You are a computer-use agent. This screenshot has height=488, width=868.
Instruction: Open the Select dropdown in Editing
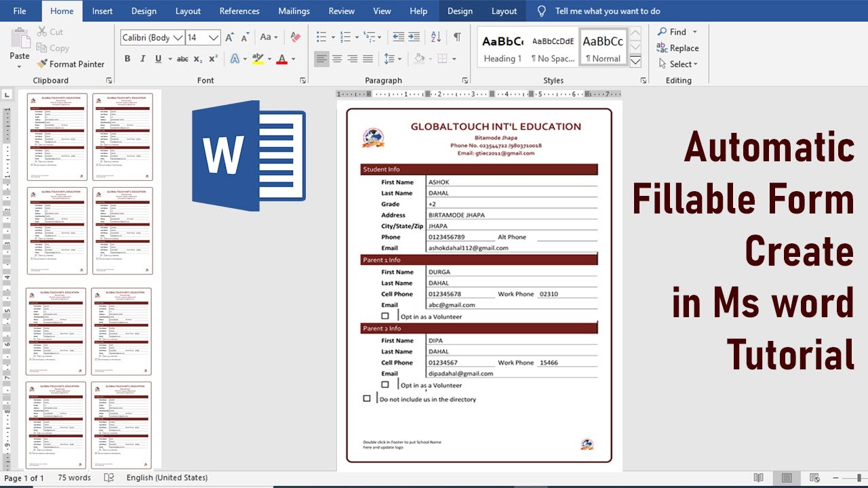[677, 64]
